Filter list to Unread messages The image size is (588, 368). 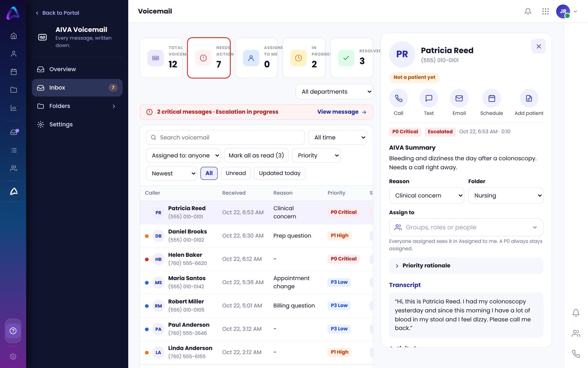pyautogui.click(x=236, y=173)
